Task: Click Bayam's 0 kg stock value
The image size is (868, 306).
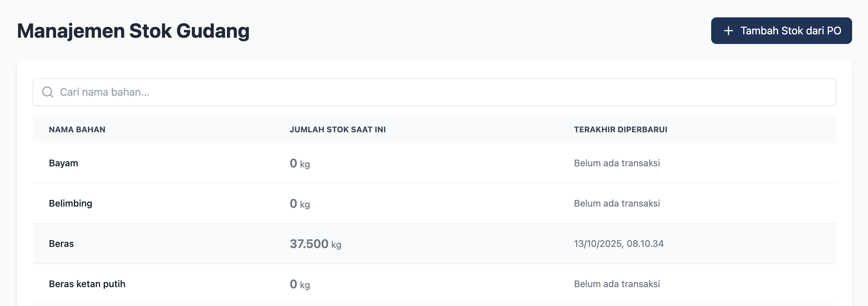Action: tap(300, 163)
